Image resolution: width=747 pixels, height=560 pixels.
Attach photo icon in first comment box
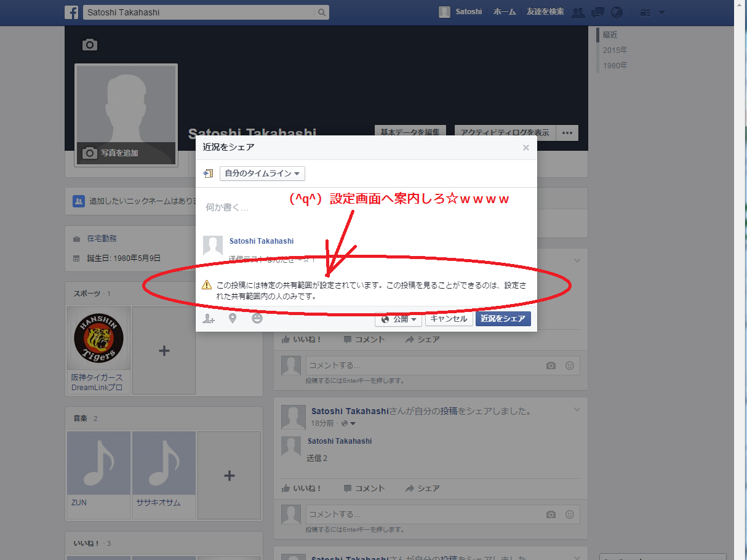click(551, 366)
